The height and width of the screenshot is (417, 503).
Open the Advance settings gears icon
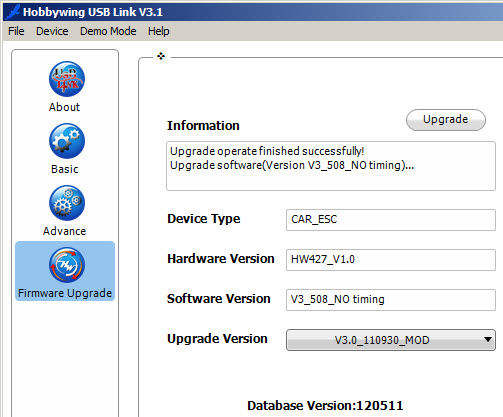[67, 203]
